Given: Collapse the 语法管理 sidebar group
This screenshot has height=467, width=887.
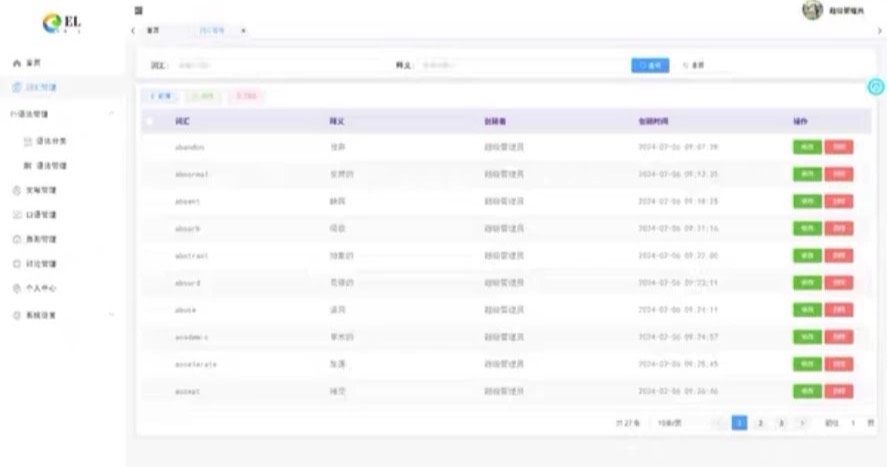Looking at the screenshot, I should tap(111, 115).
